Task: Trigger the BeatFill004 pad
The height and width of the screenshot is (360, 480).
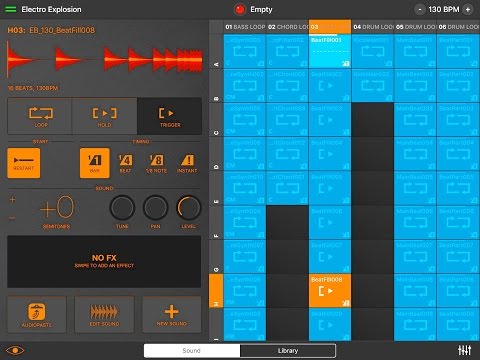Action: [x=330, y=154]
